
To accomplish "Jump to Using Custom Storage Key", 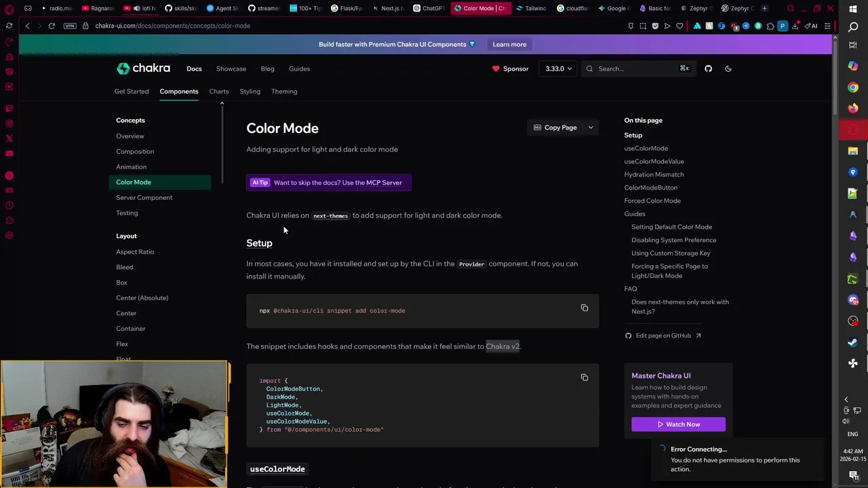I will point(671,253).
